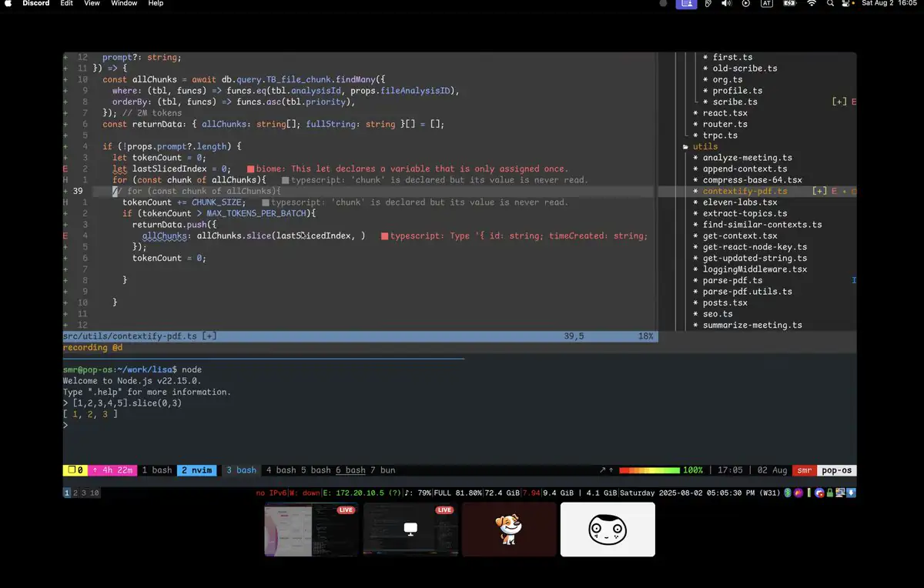This screenshot has width=924, height=588.
Task: Click the gray typescript warning square icon
Action: [285, 179]
